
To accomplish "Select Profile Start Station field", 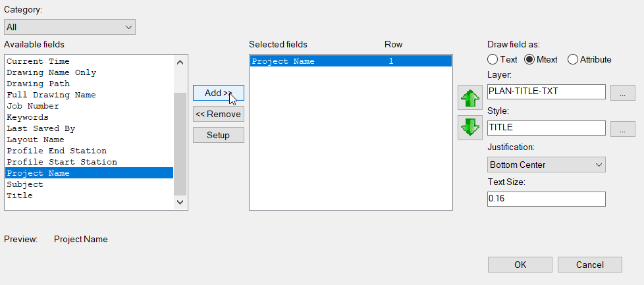I will [x=90, y=162].
